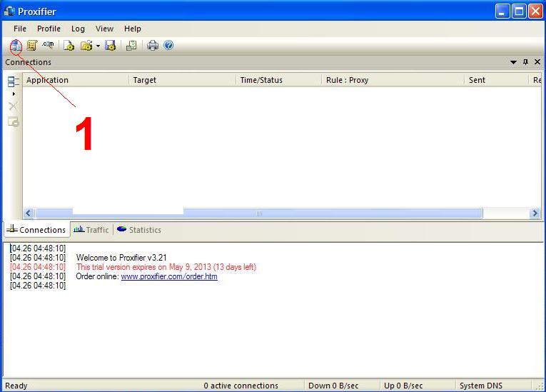The width and height of the screenshot is (546, 392).
Task: Click the trial version expires log line
Action: click(x=166, y=267)
